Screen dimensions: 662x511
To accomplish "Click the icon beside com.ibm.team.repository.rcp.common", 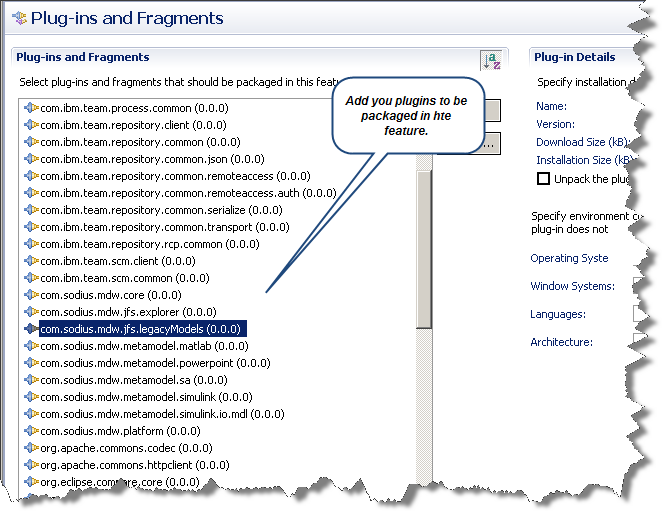I will 31,244.
